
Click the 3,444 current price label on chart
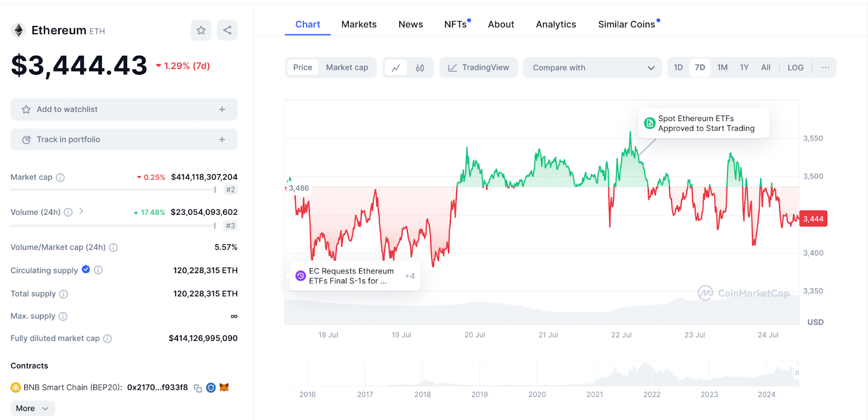point(813,219)
